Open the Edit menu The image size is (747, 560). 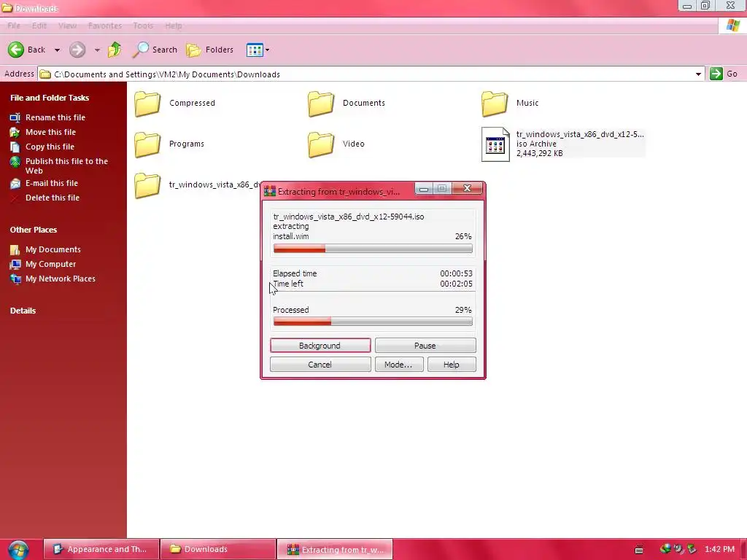point(39,26)
